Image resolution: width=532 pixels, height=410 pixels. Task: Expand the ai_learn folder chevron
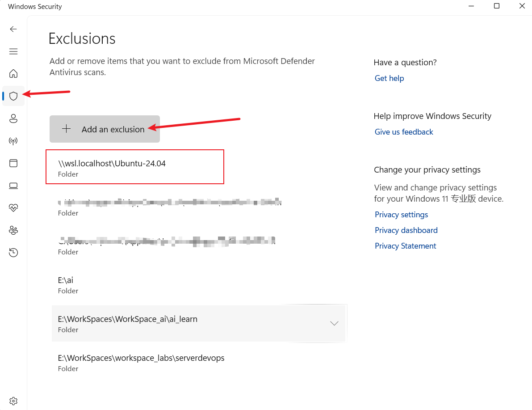tap(334, 323)
